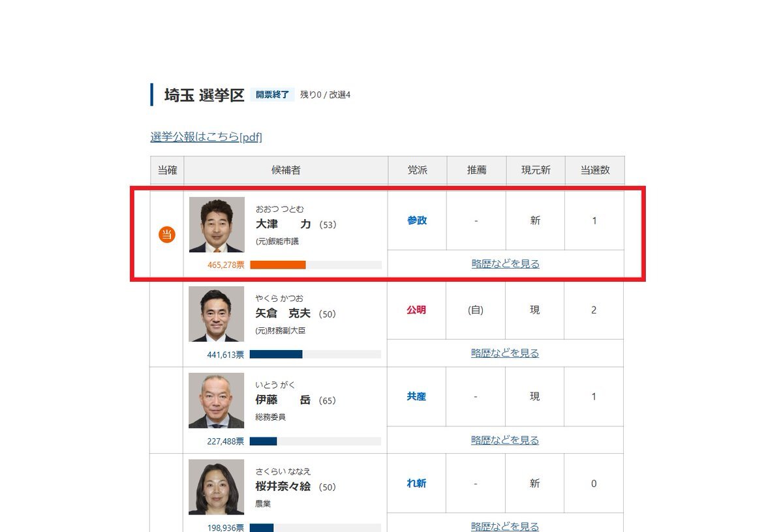The image size is (783, 532).
Task: Open the 選挙公報はこちら[pdf] link
Action: pos(206,137)
